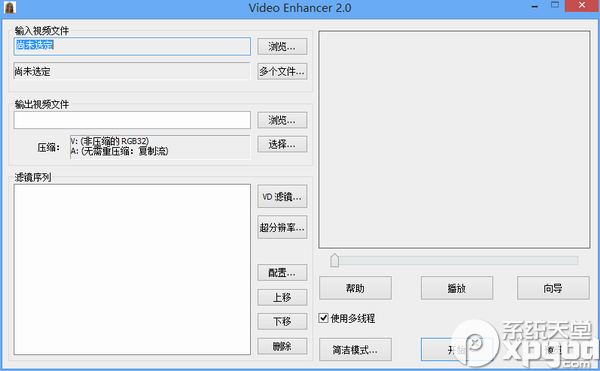The width and height of the screenshot is (600, 371).
Task: Open filter 配置 configuration
Action: point(282,273)
